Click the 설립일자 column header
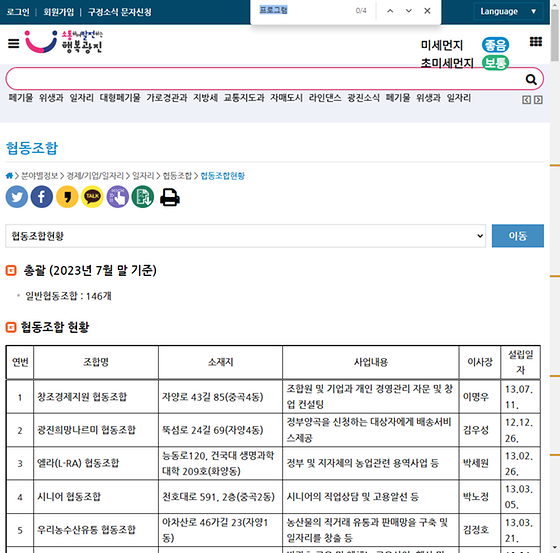560x553 pixels. 520,362
